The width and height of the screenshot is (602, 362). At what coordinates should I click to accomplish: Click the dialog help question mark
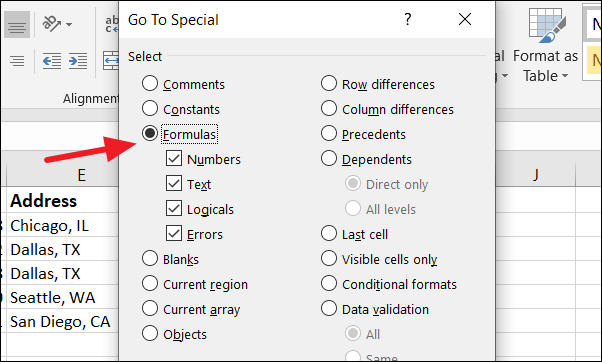(408, 19)
